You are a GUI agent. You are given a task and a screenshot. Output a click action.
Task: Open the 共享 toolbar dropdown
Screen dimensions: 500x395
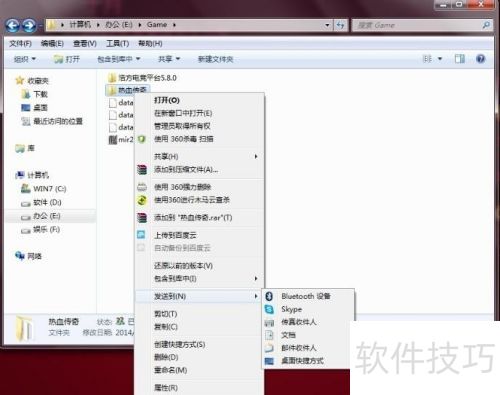[169, 59]
